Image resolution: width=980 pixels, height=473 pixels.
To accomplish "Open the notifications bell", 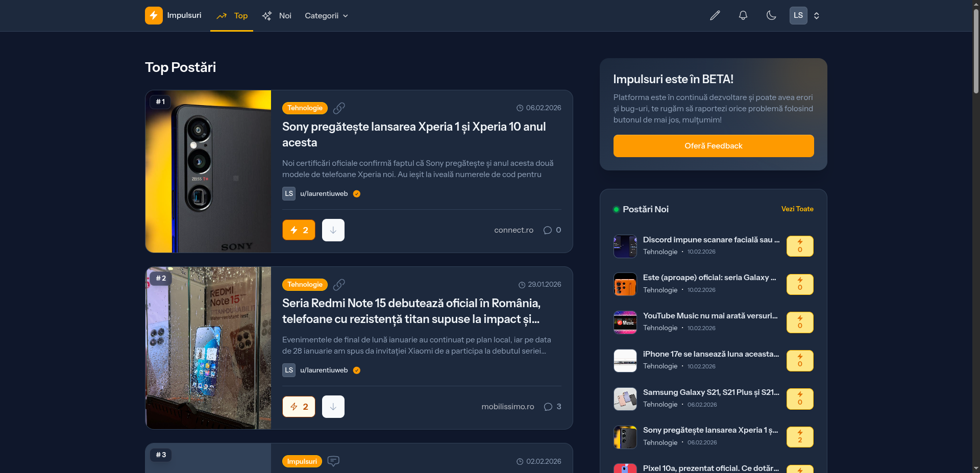I will pos(743,15).
